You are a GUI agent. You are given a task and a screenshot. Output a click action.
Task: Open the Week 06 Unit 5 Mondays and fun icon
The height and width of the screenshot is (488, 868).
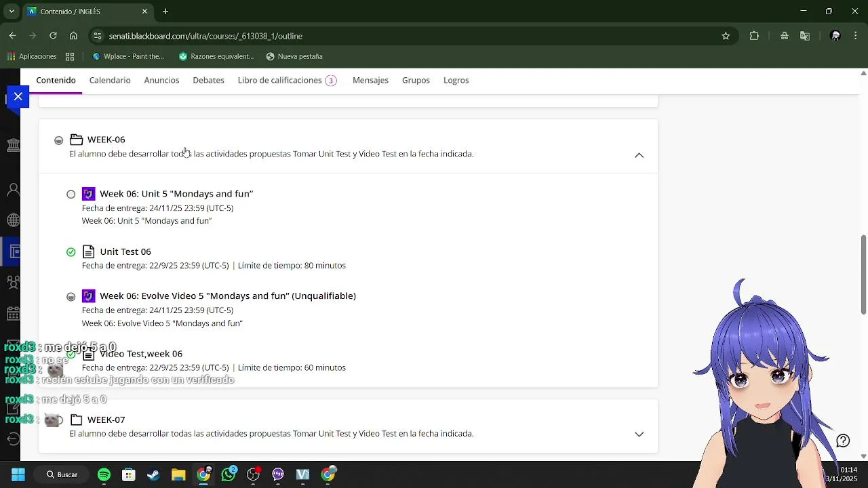tap(88, 194)
